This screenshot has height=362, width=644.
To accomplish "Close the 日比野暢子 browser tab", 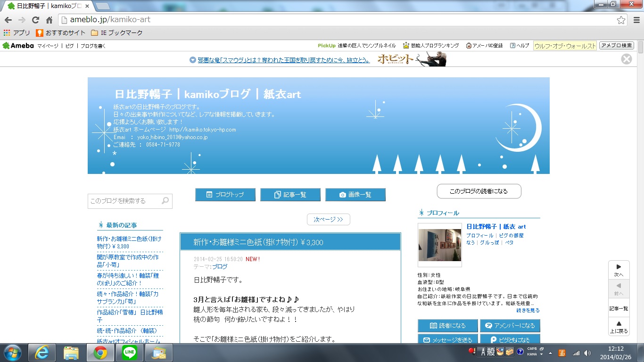I will [87, 6].
